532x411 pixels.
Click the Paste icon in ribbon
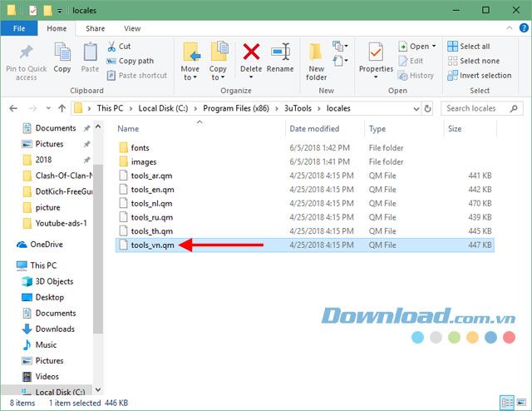pos(90,53)
